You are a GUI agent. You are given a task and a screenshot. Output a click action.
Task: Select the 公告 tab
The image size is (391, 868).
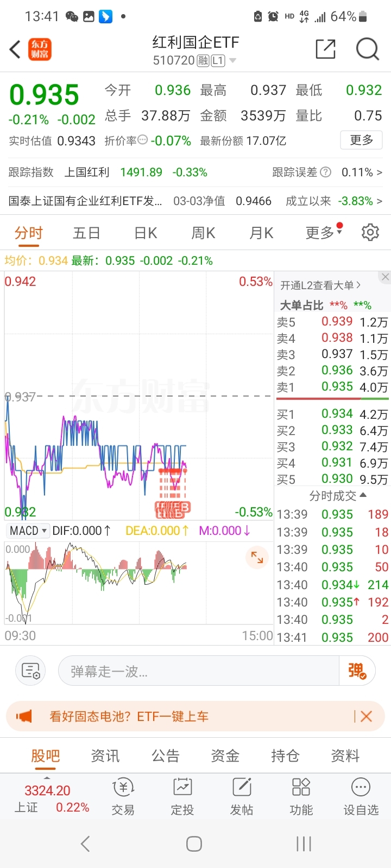[165, 756]
